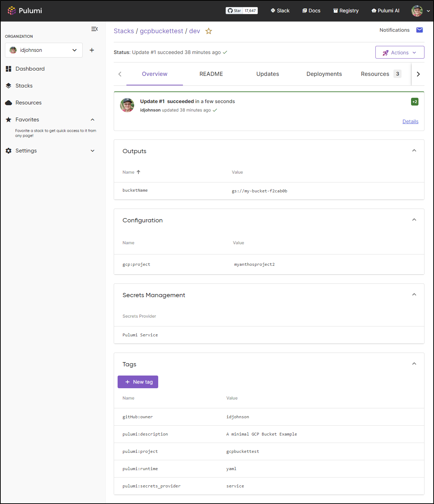Click the Update #1 title in card
Screen dimensions: 434x504
[152, 101]
